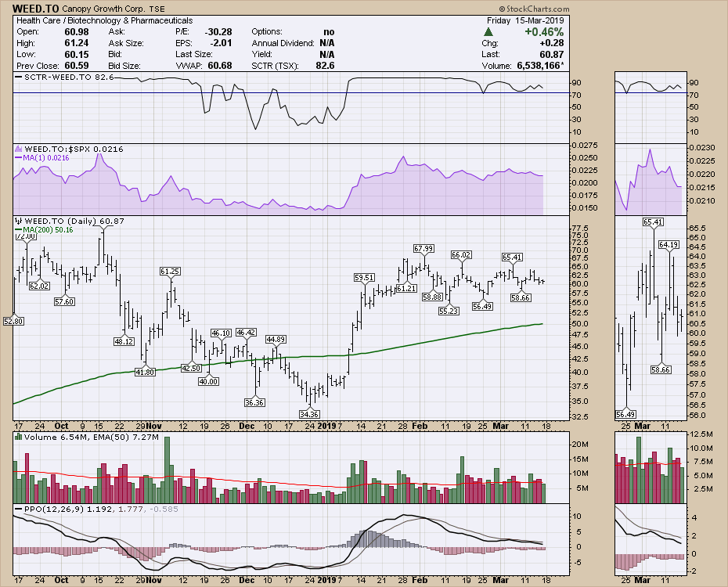Click the 58.66 low label in zoom panel
The image size is (728, 587).
(x=661, y=370)
